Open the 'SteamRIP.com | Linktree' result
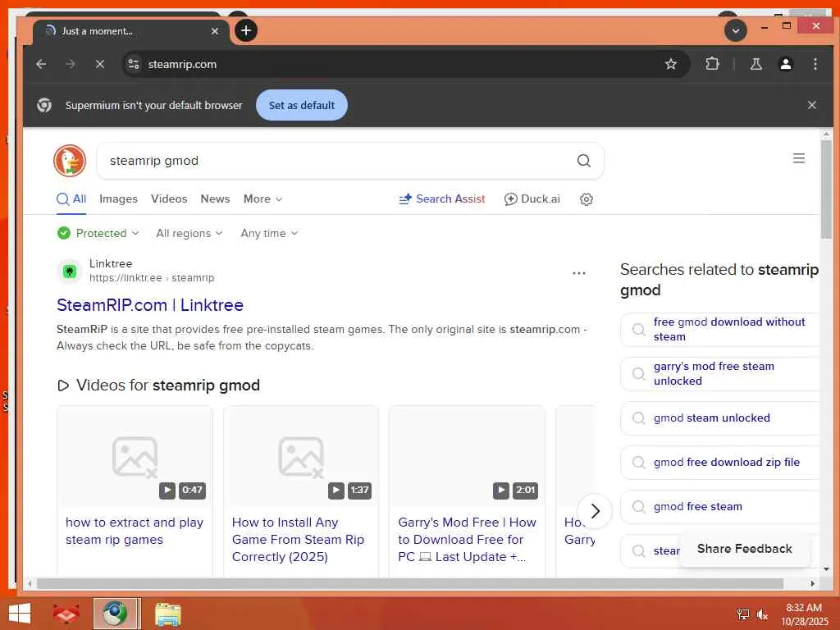Viewport: 840px width, 630px height. [150, 305]
